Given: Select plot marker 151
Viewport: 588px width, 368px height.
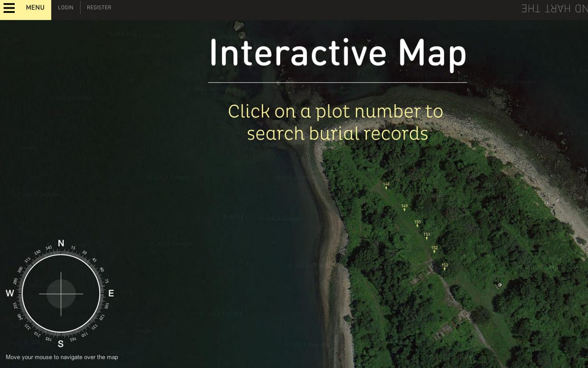Looking at the screenshot, I should point(426,235).
